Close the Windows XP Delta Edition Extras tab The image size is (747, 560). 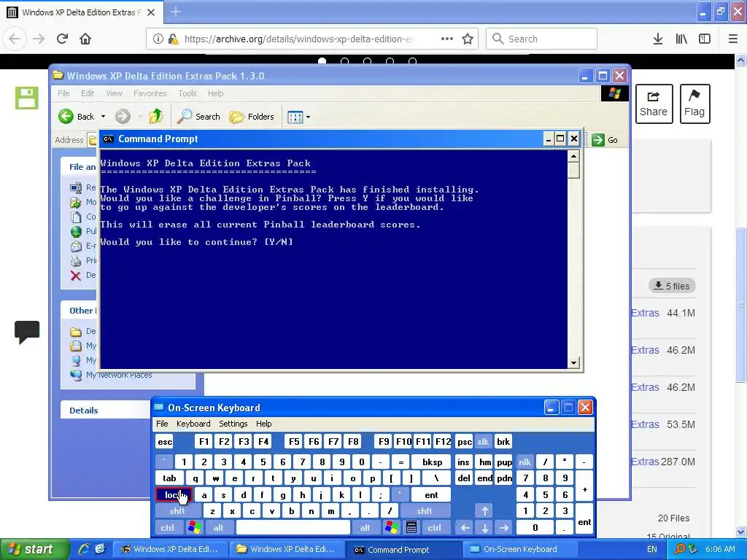(x=151, y=12)
